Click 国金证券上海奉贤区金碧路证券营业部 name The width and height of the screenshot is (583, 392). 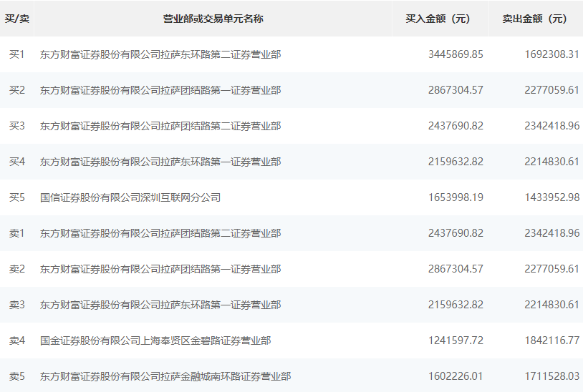tap(156, 340)
